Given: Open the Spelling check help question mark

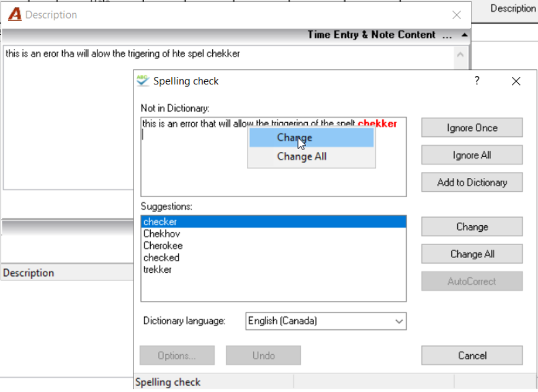Looking at the screenshot, I should click(x=477, y=81).
